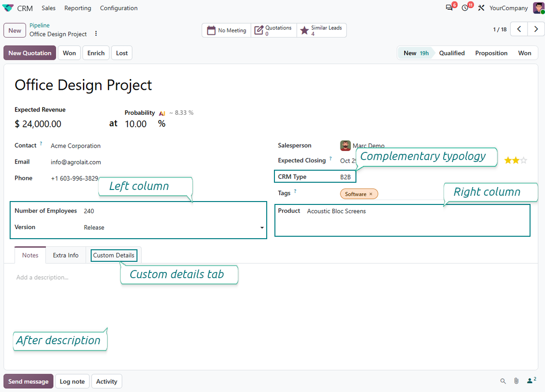
Task: Click the debug tools icon
Action: pyautogui.click(x=481, y=8)
